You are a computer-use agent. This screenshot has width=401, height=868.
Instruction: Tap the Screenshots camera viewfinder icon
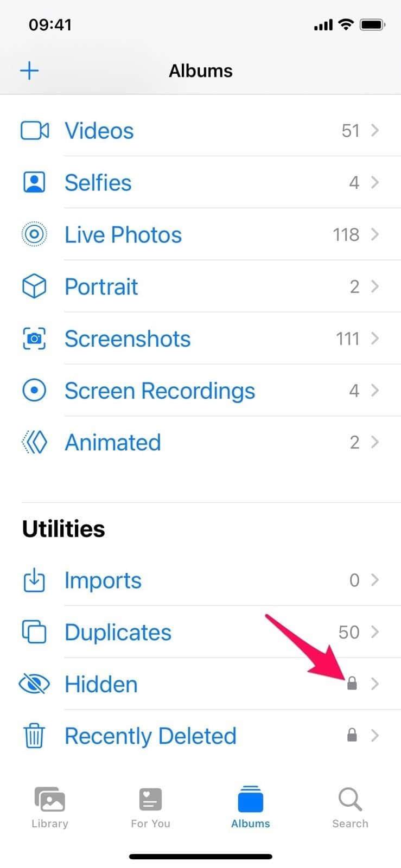point(34,339)
